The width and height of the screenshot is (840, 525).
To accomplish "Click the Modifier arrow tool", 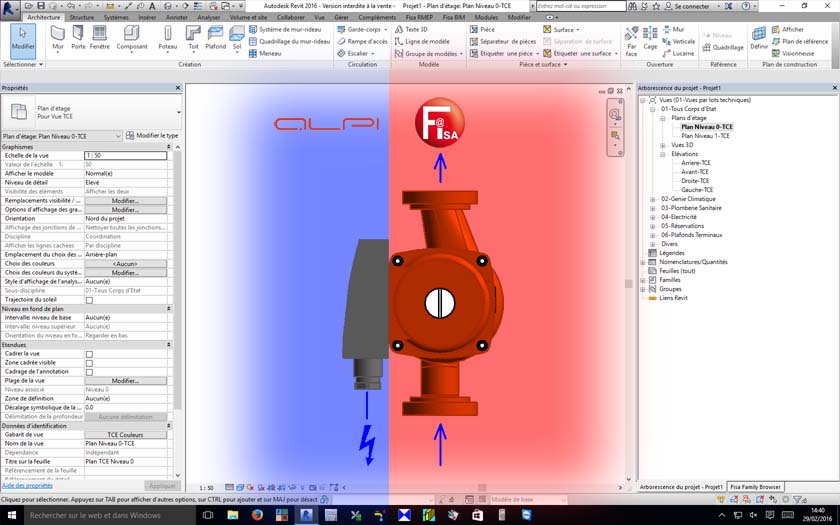I will pos(22,37).
